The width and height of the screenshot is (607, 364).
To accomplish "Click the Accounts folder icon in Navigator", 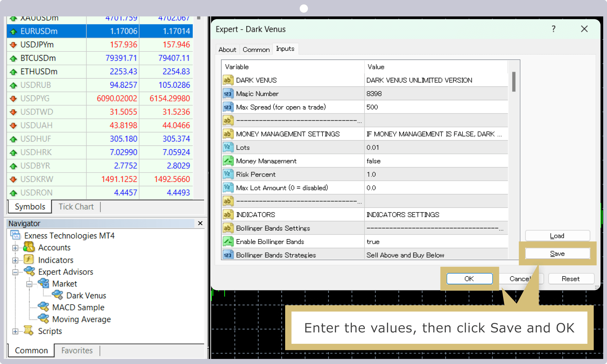I will coord(29,247).
